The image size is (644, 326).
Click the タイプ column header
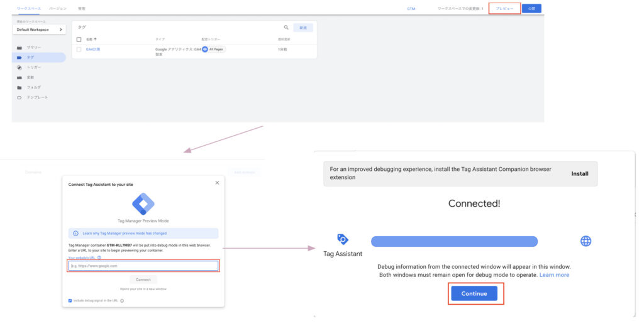[x=160, y=40]
